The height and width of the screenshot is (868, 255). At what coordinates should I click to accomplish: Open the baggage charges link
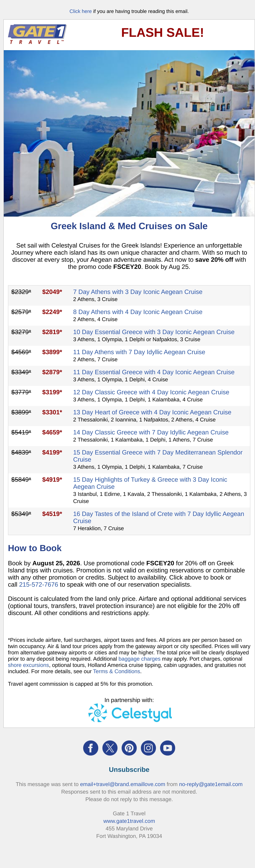[x=139, y=658]
